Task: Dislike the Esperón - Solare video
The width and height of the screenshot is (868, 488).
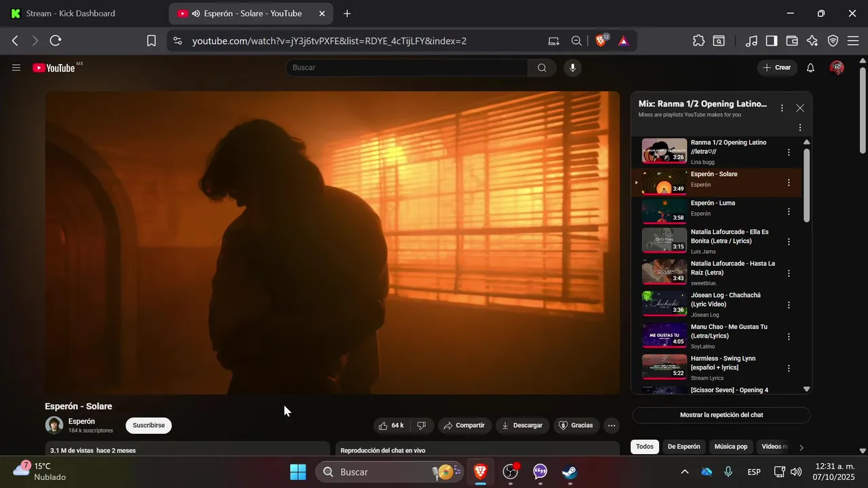Action: coord(421,426)
